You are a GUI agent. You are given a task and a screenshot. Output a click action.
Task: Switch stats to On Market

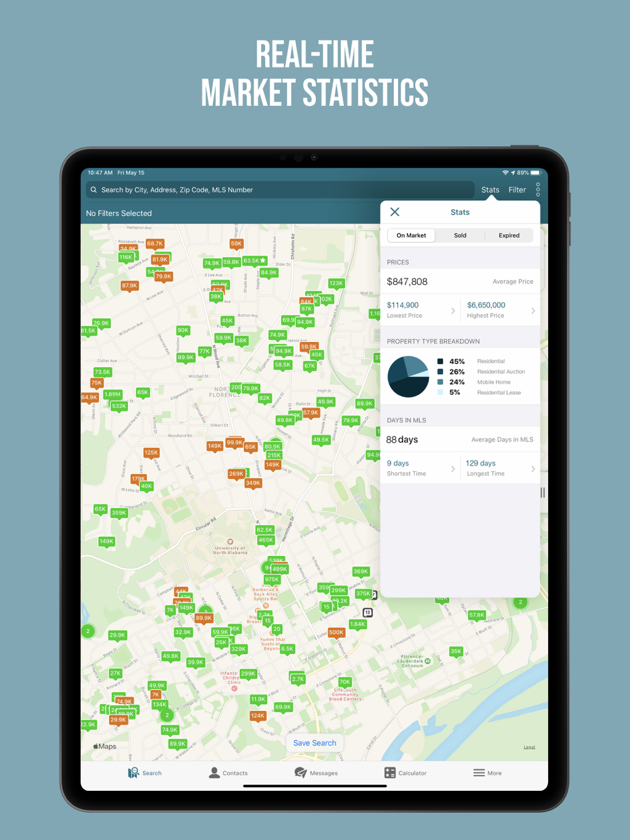411,236
